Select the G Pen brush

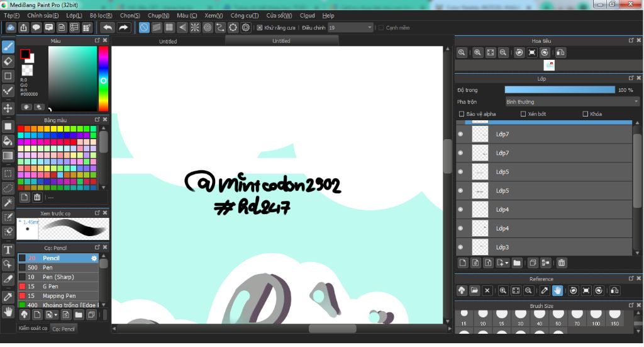point(58,287)
